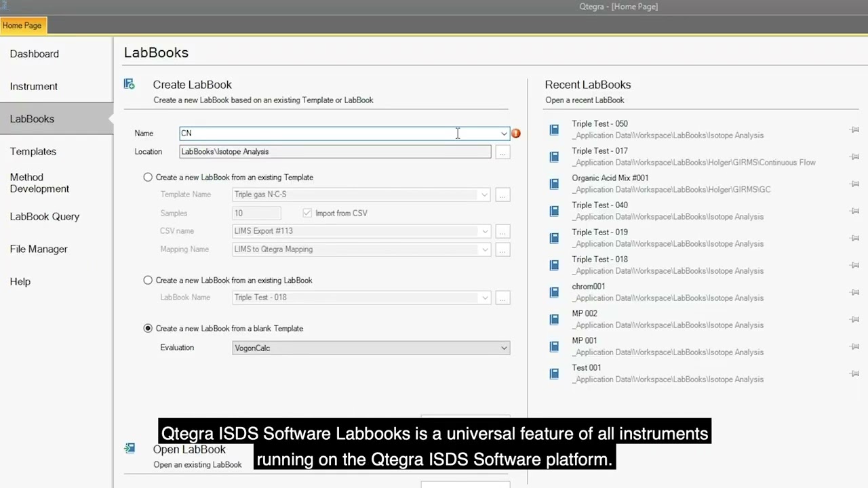Screen dimensions: 868x488
Task: Open Templates in the sidebar
Action: (33, 151)
